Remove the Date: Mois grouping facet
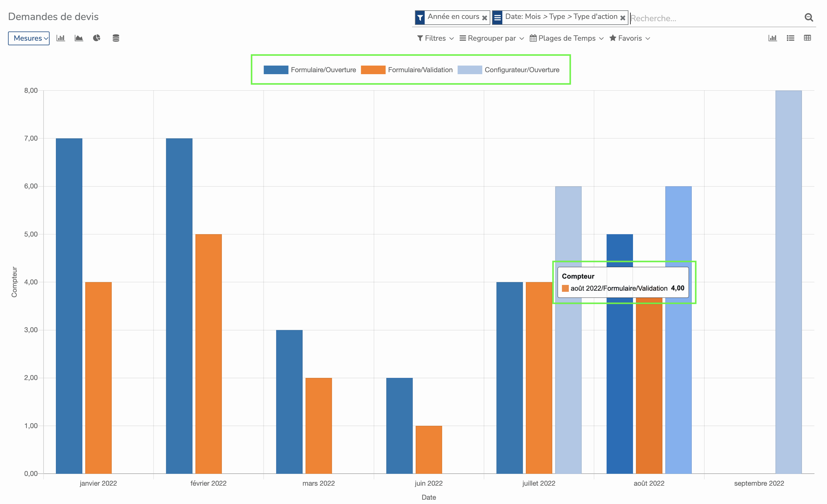This screenshot has height=504, width=827. 622,18
